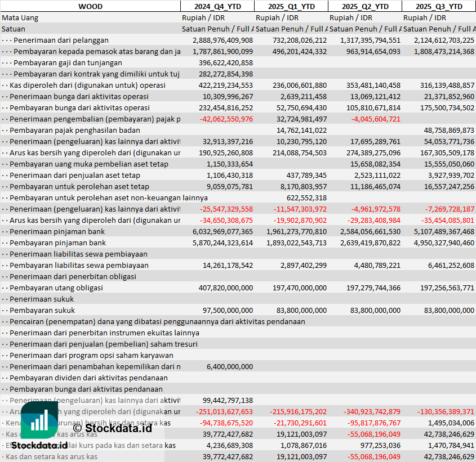Image resolution: width=476 pixels, height=462 pixels.
Task: Select the 2025_Q3_YTD column header
Action: [x=439, y=6]
